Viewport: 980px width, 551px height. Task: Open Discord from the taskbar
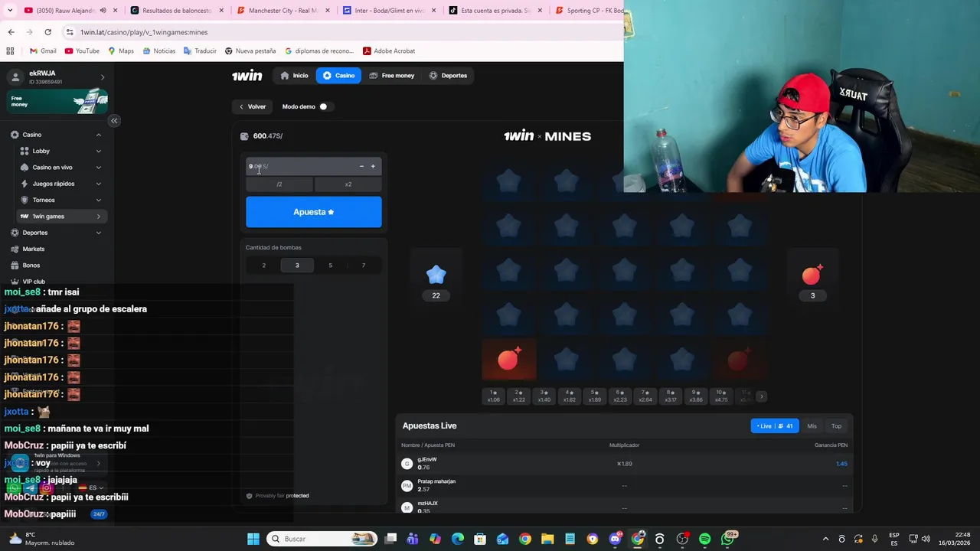click(x=615, y=539)
